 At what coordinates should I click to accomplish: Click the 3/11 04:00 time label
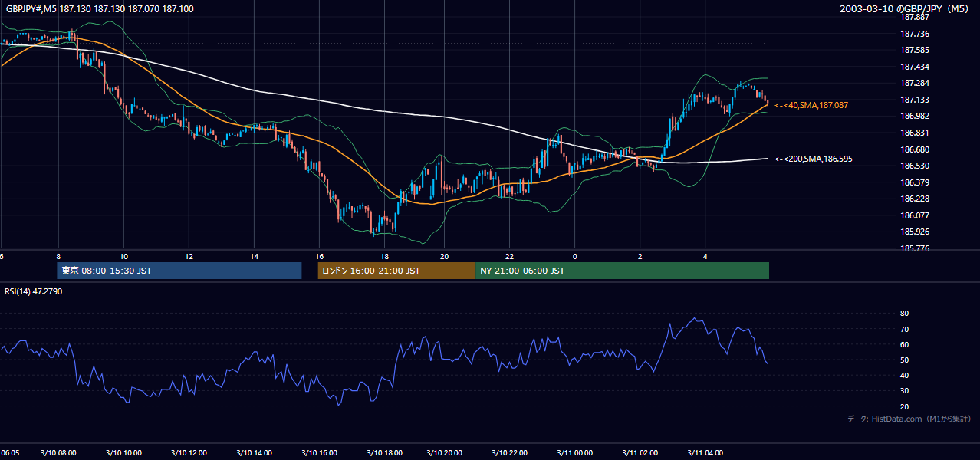click(705, 453)
